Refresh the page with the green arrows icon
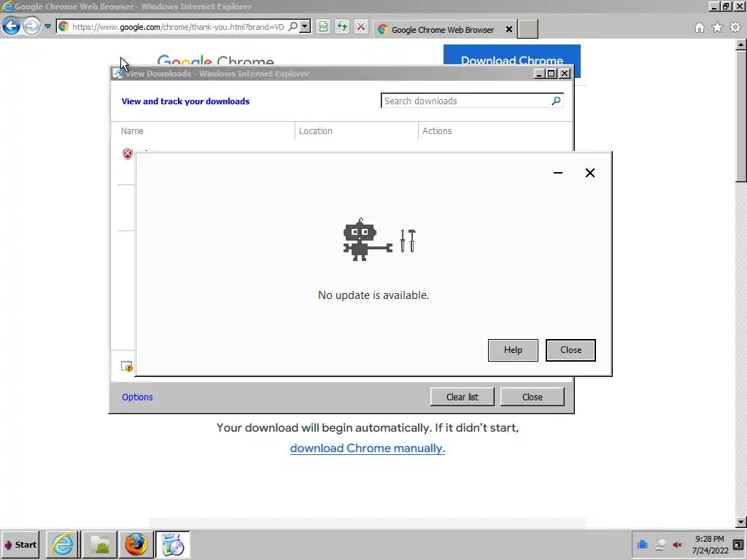Screen dimensions: 747x560 pyautogui.click(x=342, y=27)
